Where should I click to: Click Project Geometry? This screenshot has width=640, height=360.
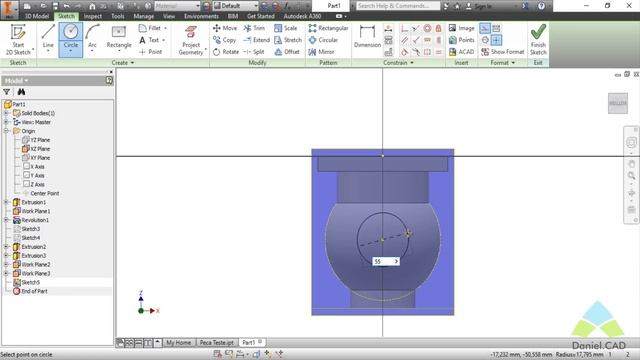pos(191,40)
